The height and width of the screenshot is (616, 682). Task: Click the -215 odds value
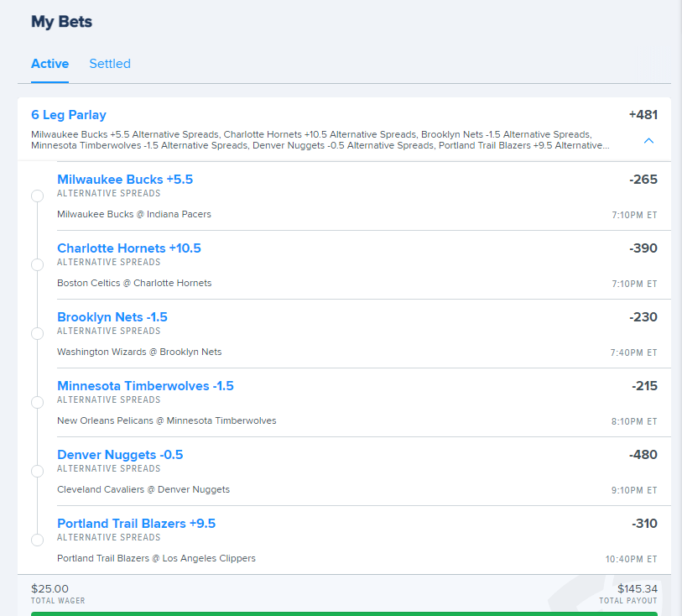tap(644, 385)
